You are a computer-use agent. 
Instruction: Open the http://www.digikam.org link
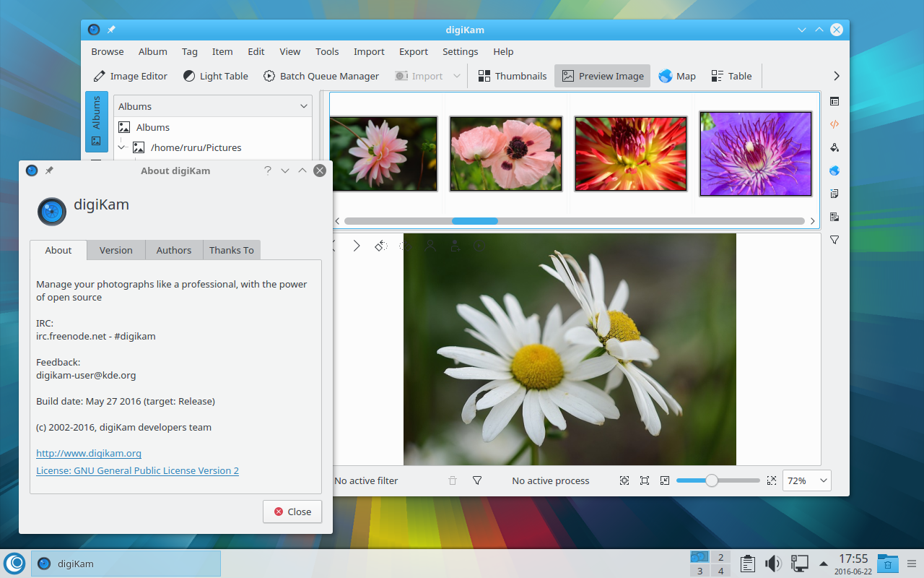click(x=89, y=453)
